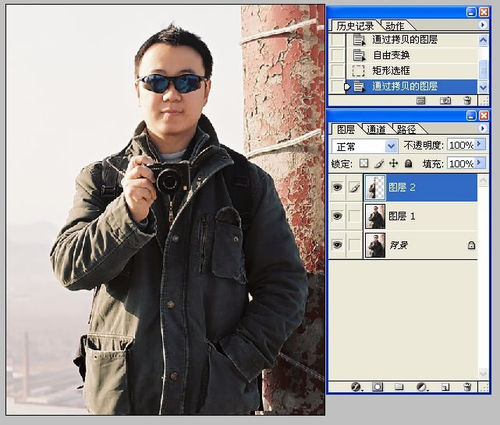Hide 图层 1 using eye icon

[337, 216]
